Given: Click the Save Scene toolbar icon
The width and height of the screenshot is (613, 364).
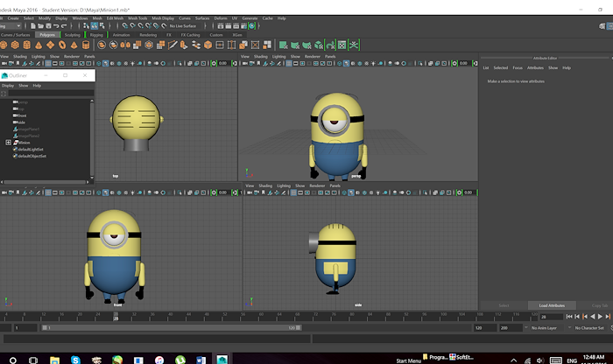Looking at the screenshot, I should click(48, 25).
